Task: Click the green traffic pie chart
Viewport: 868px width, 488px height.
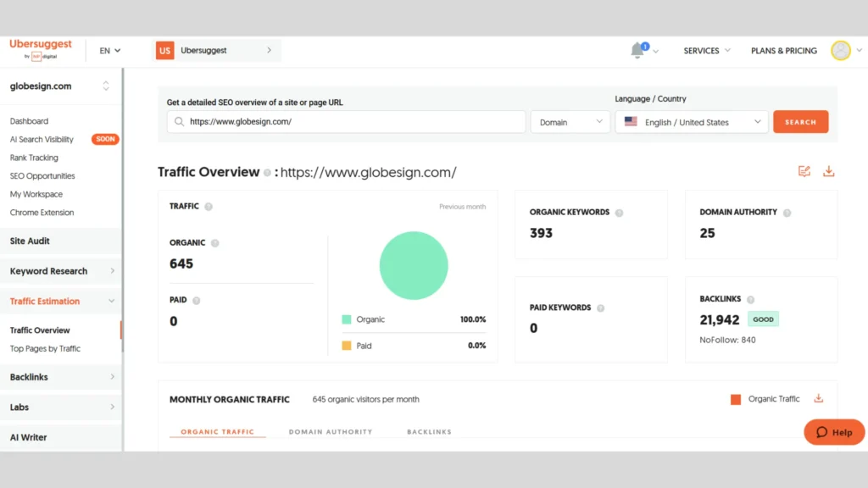Action: tap(414, 265)
